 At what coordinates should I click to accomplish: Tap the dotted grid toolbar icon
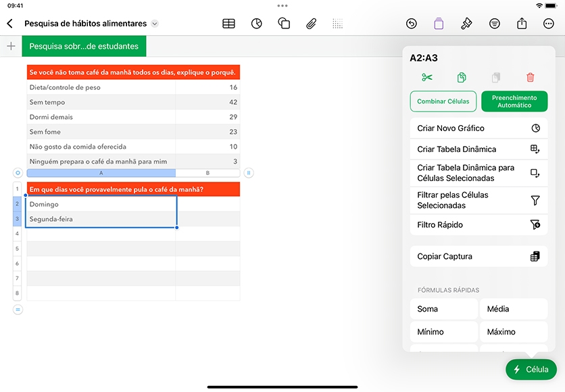338,24
